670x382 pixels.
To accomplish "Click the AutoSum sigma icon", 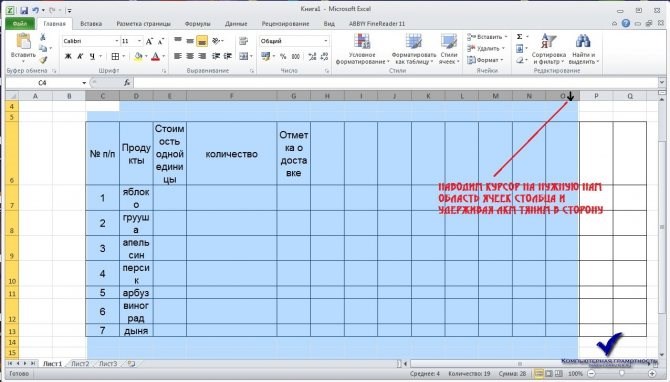I will pyautogui.click(x=520, y=37).
